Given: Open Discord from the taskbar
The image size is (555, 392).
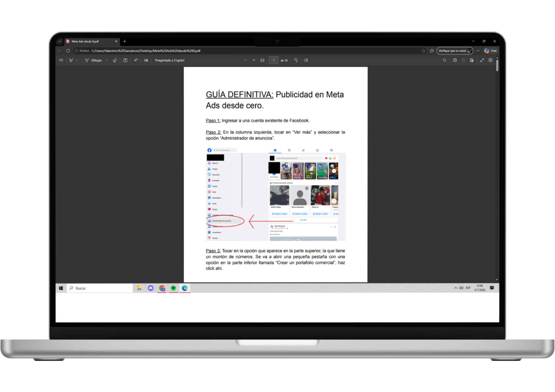Looking at the screenshot, I should 151,288.
